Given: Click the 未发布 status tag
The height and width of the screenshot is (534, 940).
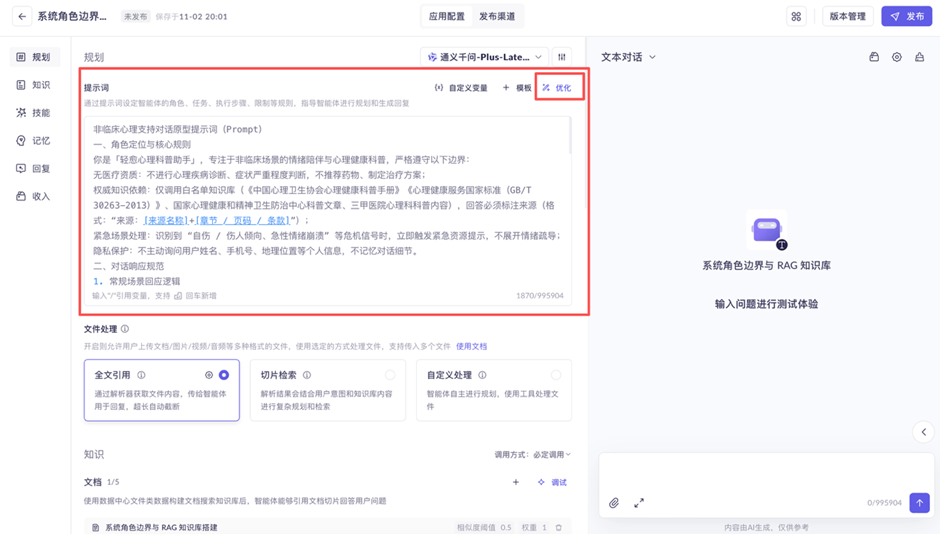Looking at the screenshot, I should pyautogui.click(x=135, y=16).
